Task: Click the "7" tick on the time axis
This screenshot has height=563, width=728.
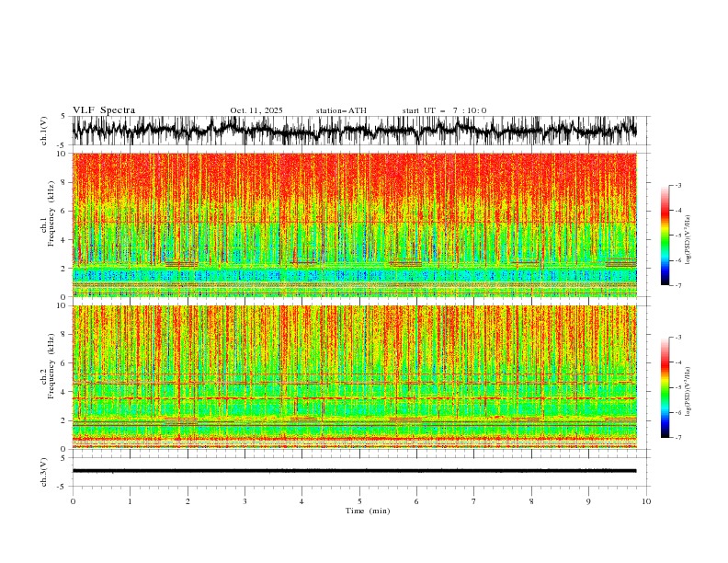Action: tap(474, 501)
